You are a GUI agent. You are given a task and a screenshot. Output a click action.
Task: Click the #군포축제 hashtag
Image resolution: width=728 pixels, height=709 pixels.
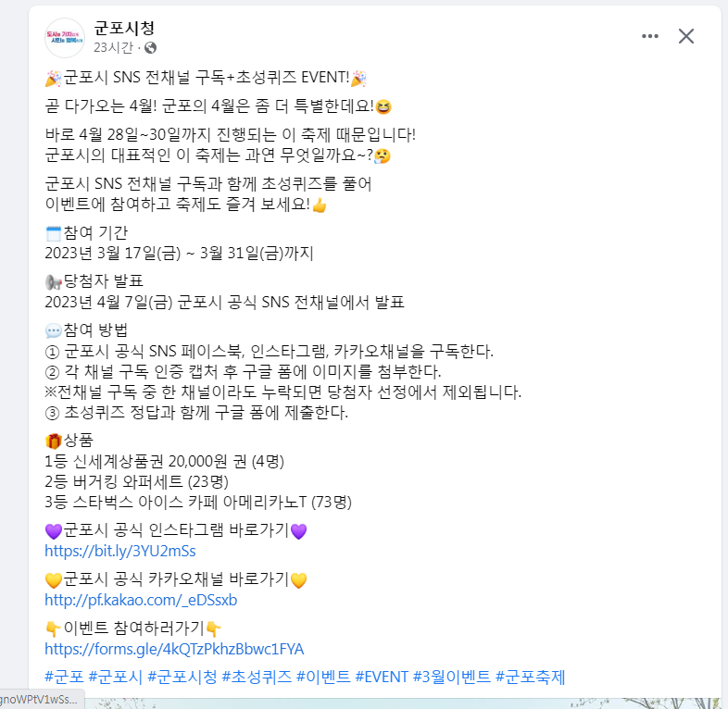point(530,677)
